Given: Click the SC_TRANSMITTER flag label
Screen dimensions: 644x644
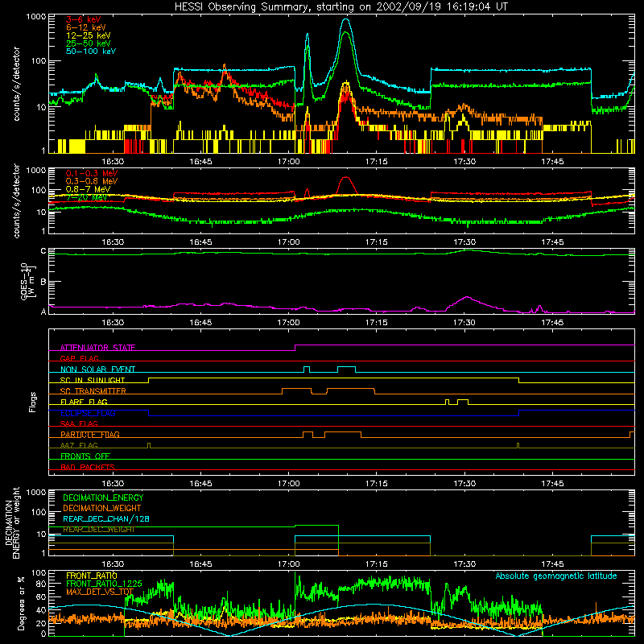Looking at the screenshot, I should (x=93, y=391).
